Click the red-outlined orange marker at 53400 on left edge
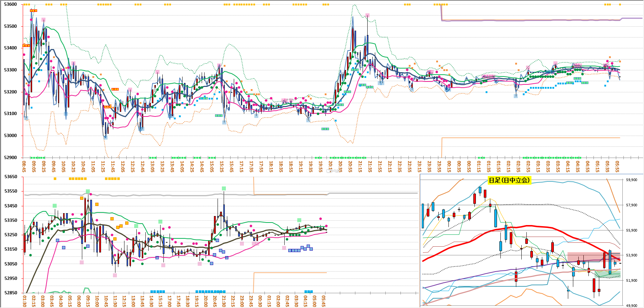This screenshot has width=644, height=308. coord(26,45)
